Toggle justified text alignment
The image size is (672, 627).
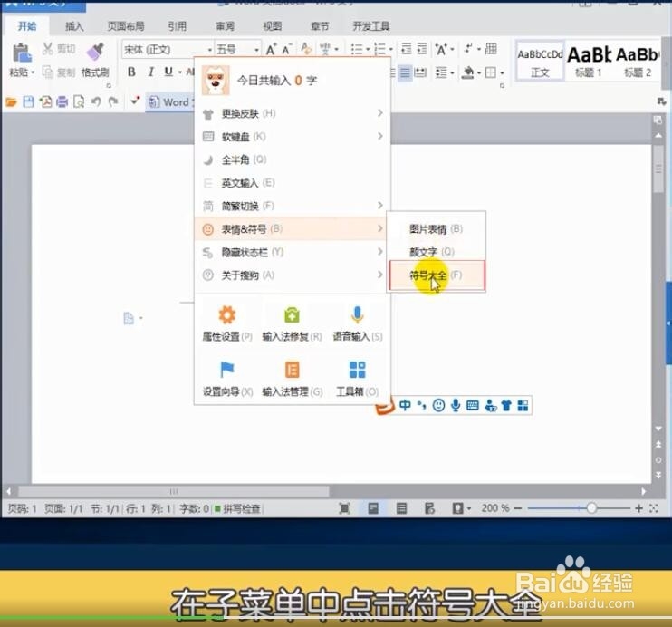405,72
